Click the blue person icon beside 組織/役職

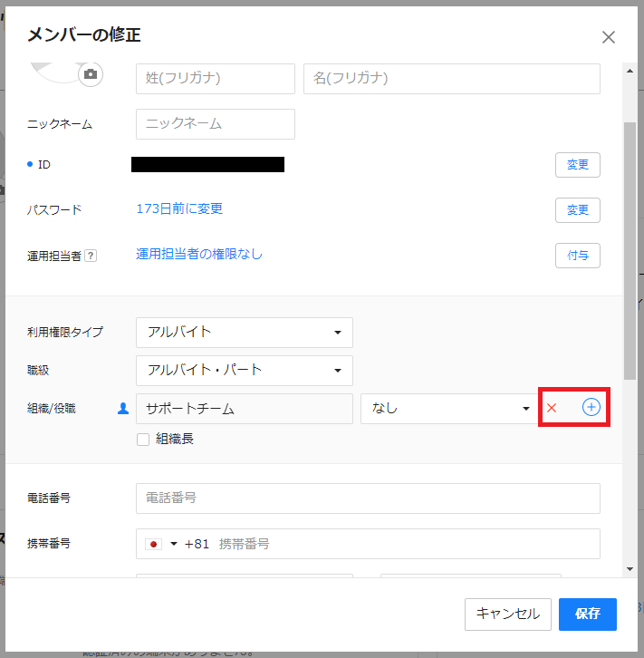click(123, 409)
